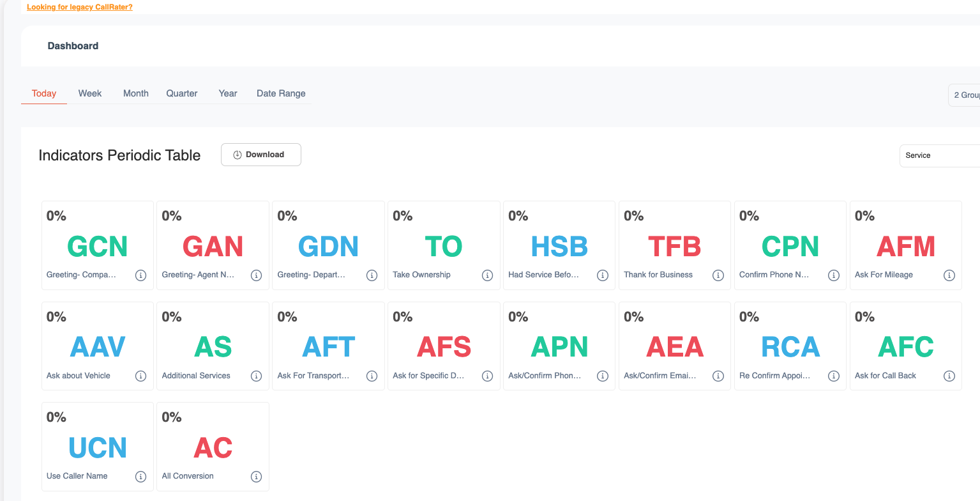
Task: Click info icon on APN card
Action: pos(603,376)
